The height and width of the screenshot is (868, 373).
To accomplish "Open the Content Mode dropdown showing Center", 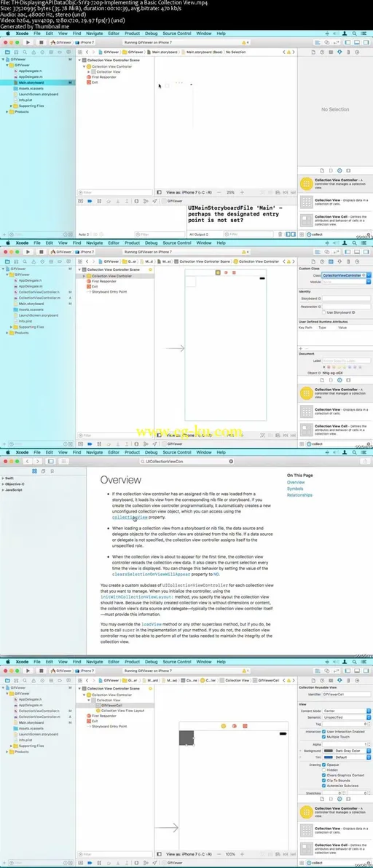I will pyautogui.click(x=346, y=710).
